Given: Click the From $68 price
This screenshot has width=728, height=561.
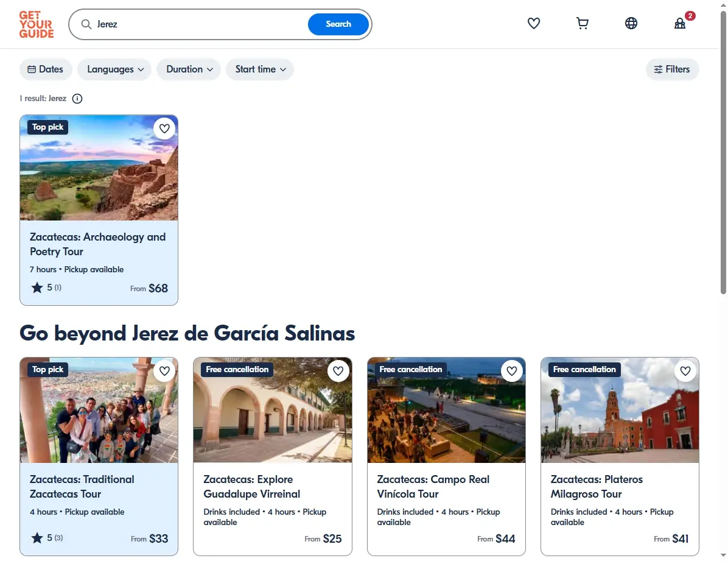Looking at the screenshot, I should (149, 288).
